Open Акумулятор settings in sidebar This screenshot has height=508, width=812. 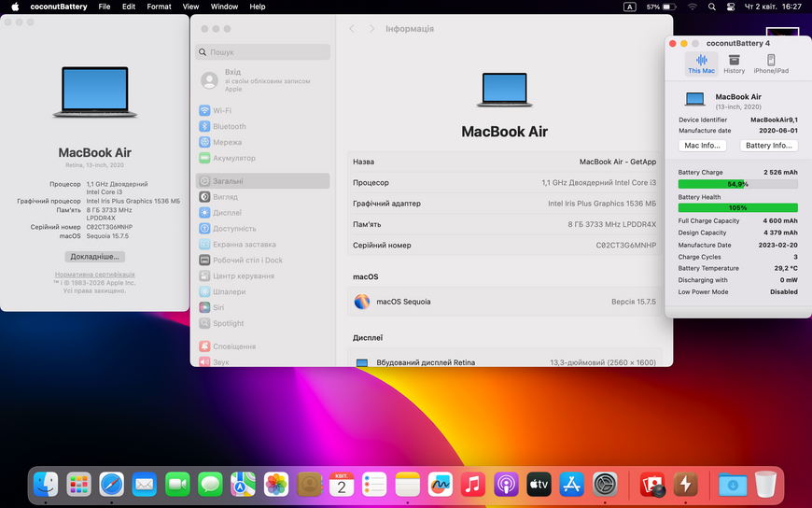click(x=262, y=158)
